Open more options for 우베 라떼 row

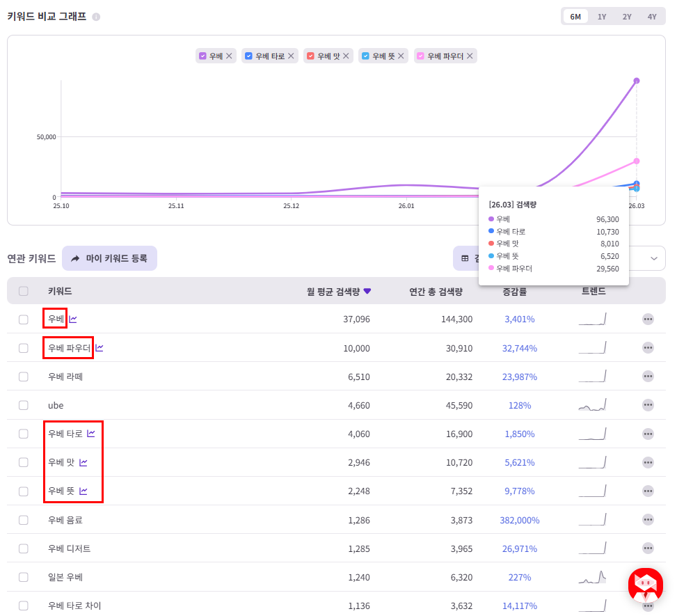coord(648,377)
